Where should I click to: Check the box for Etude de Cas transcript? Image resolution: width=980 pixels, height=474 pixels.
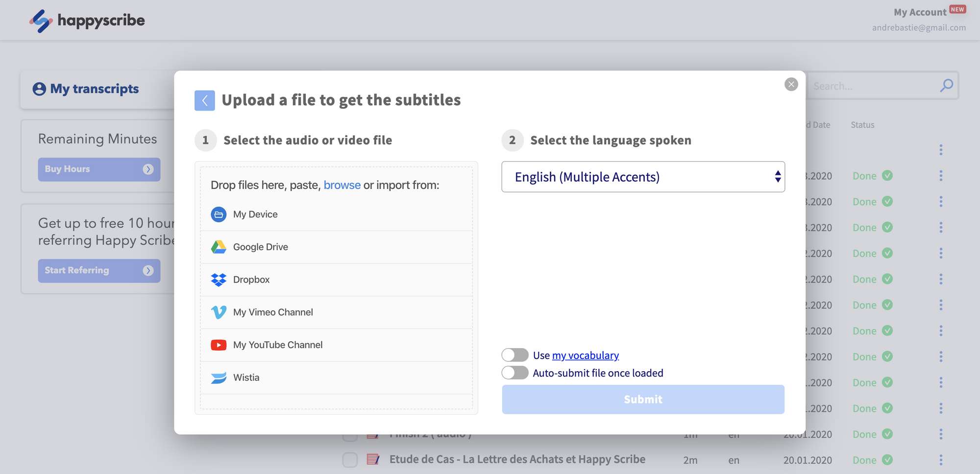pyautogui.click(x=350, y=460)
